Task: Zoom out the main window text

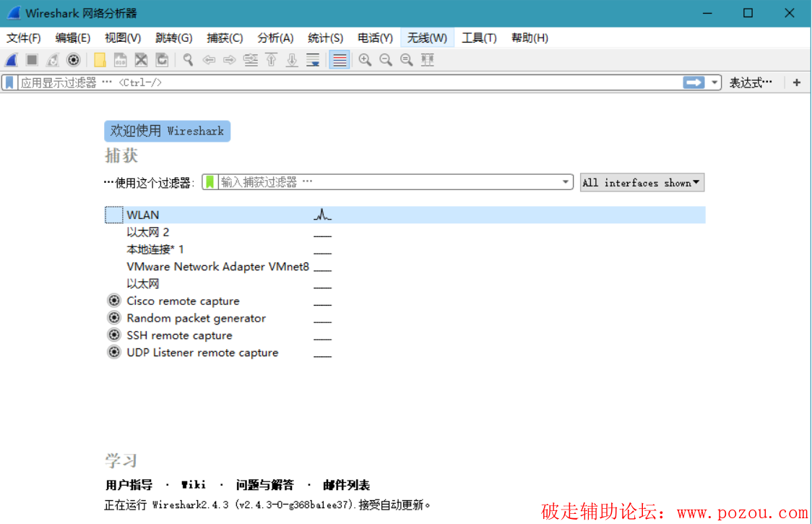Action: (x=386, y=60)
